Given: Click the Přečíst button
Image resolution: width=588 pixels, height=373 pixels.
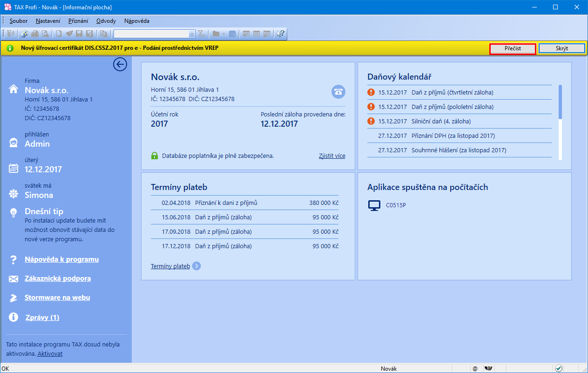Looking at the screenshot, I should [x=513, y=48].
